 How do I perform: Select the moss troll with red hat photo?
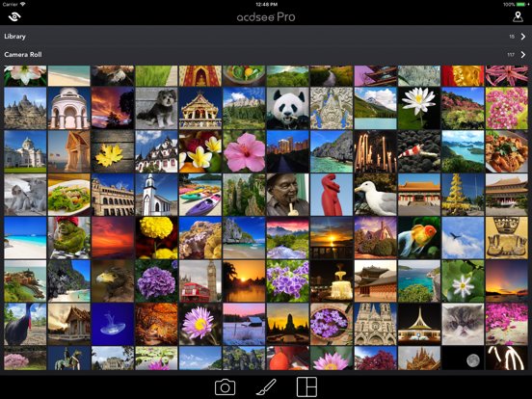tap(68, 238)
